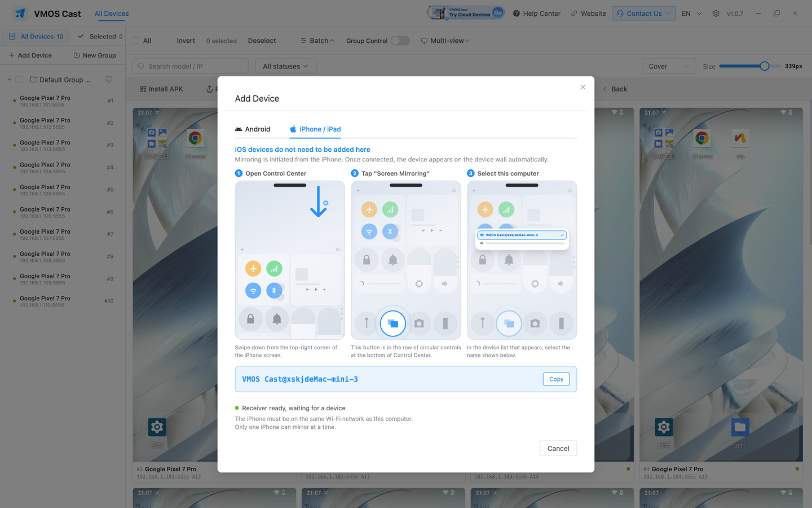812x508 pixels.
Task: Switch to the Android tab
Action: tap(253, 129)
